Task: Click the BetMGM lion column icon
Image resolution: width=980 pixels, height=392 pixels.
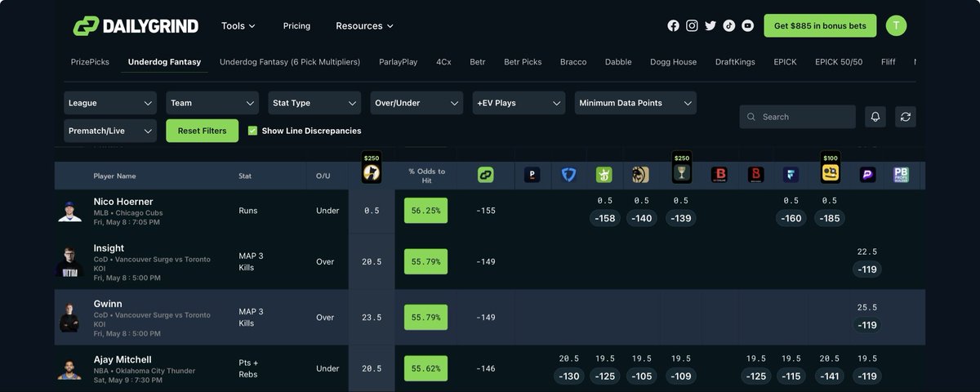Action: click(641, 175)
